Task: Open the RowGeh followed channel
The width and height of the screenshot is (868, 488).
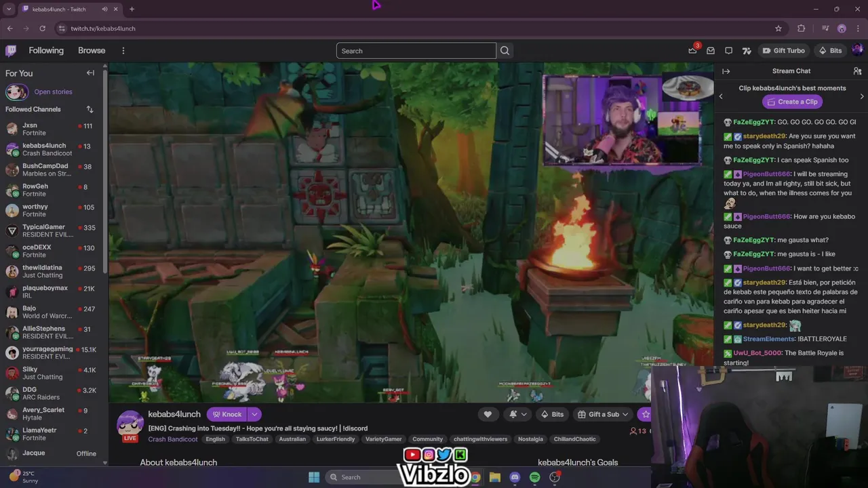Action: [x=51, y=190]
